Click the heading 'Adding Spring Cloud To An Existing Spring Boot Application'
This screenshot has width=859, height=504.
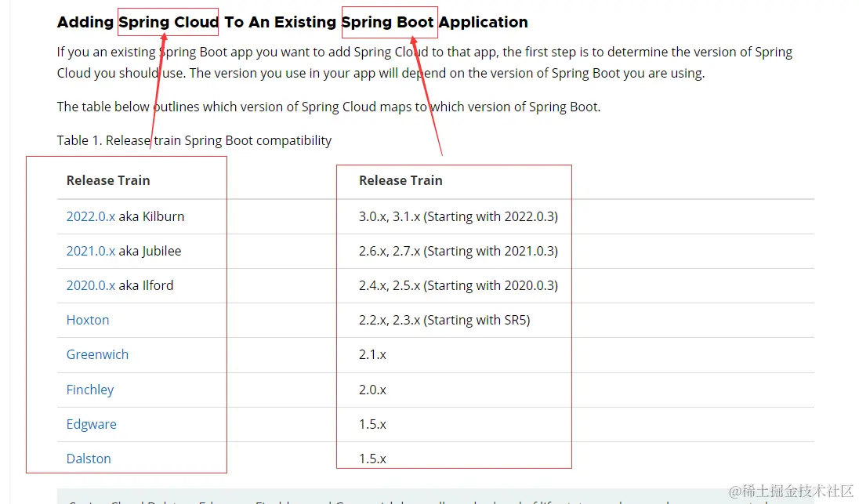(x=292, y=22)
